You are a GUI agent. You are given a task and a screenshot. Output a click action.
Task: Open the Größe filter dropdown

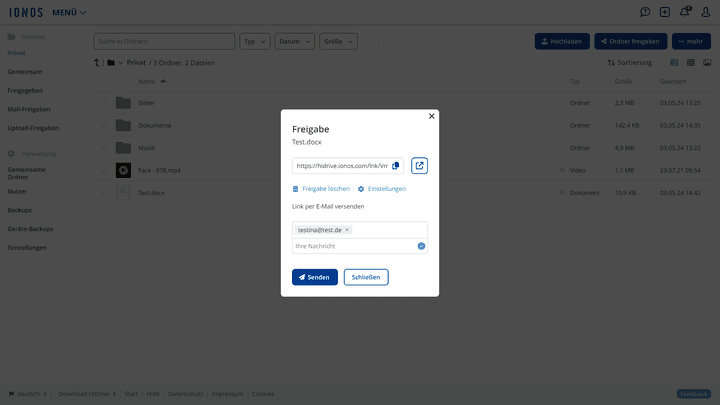[x=338, y=41]
